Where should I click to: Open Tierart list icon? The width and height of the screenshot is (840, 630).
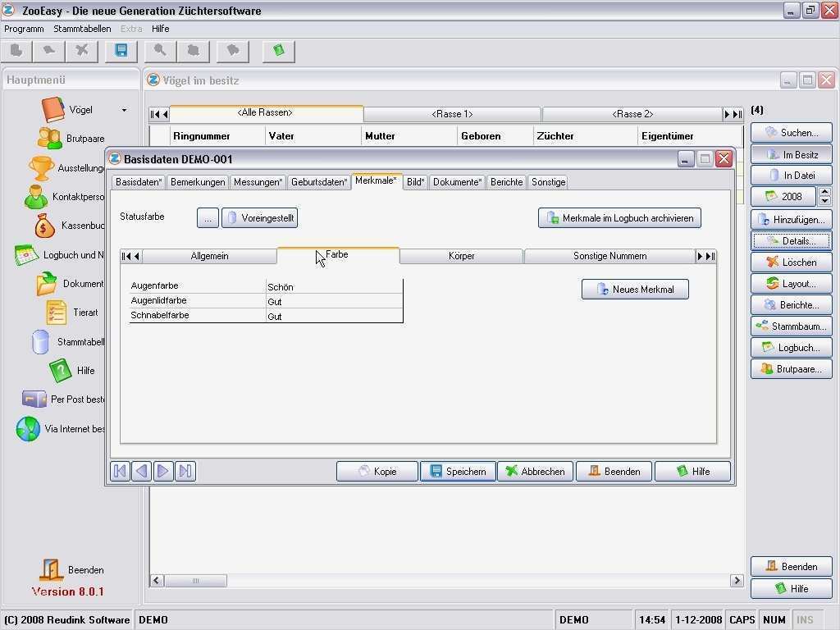tap(57, 313)
